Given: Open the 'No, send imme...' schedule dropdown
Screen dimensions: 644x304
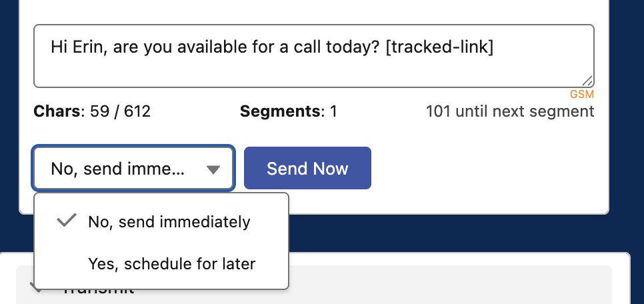Looking at the screenshot, I should (133, 169).
